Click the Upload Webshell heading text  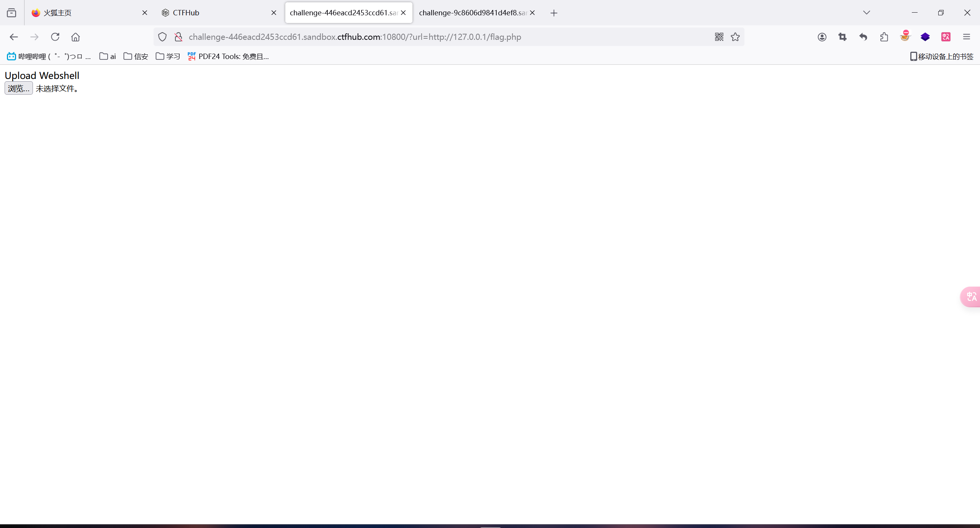(x=42, y=75)
